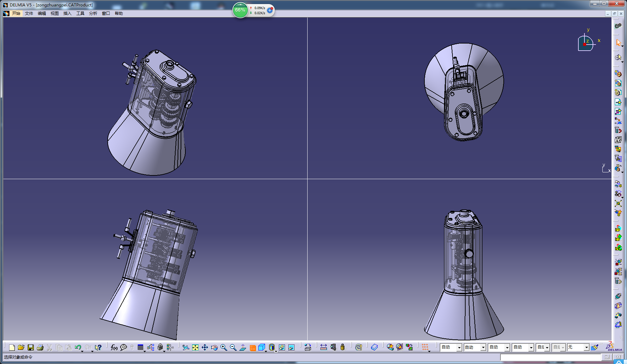Open the 视图 menu
Image resolution: width=627 pixels, height=364 pixels.
tap(55, 13)
